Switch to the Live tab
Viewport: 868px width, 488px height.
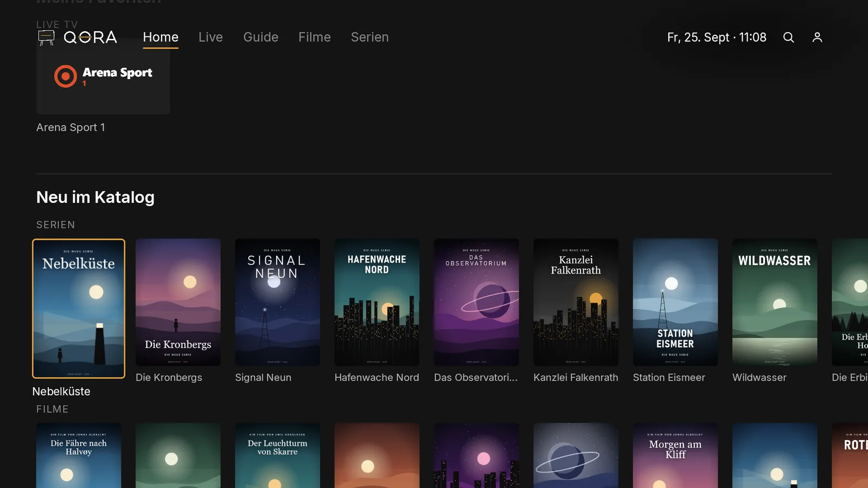tap(210, 37)
